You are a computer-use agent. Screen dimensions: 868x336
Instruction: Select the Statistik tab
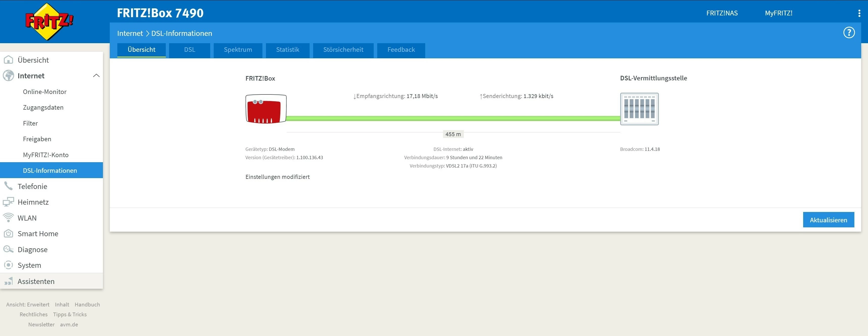(x=287, y=50)
